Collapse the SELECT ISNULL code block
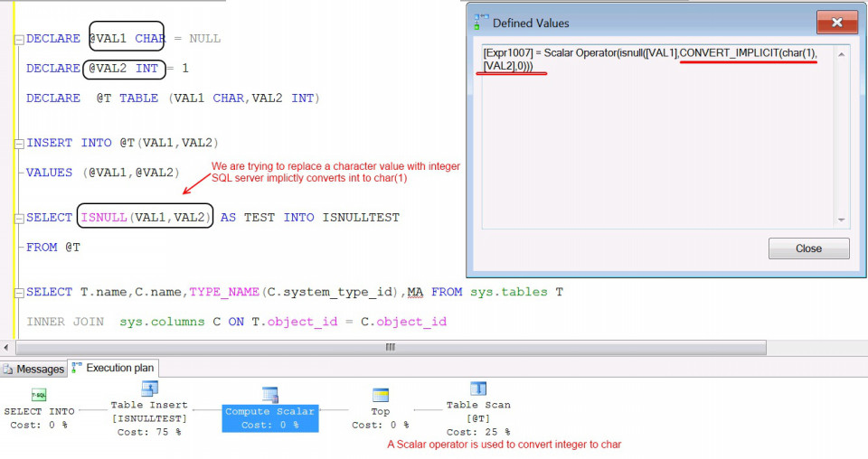Image resolution: width=868 pixels, height=459 pixels. [x=19, y=219]
